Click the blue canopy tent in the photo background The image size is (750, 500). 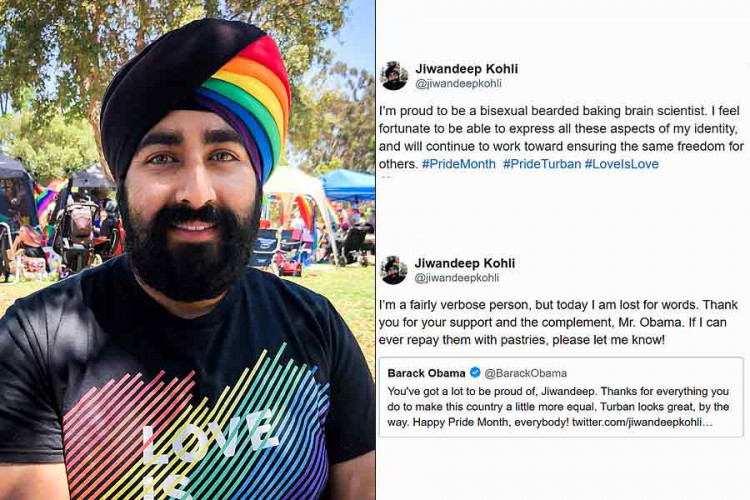pos(348,185)
